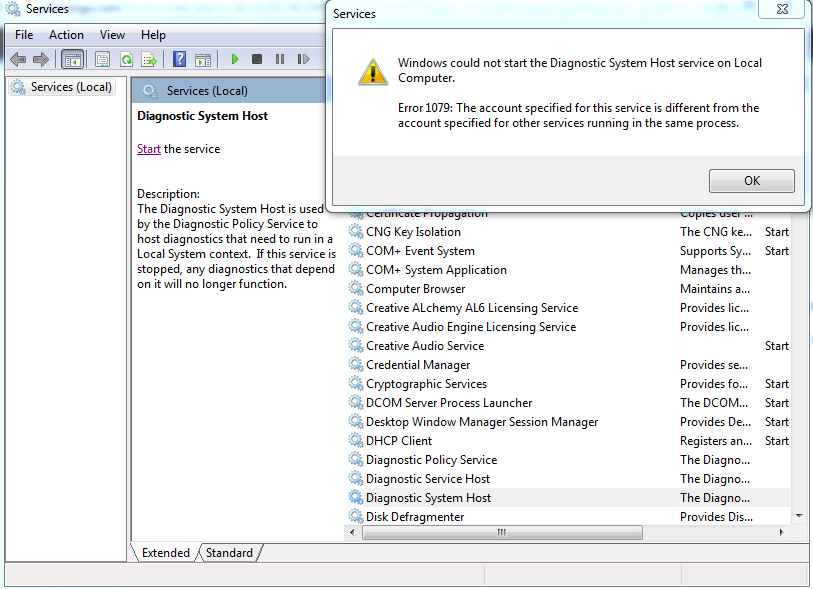Click the yellow warning icon in dialog
Screen dimensions: 813x589
click(x=373, y=72)
